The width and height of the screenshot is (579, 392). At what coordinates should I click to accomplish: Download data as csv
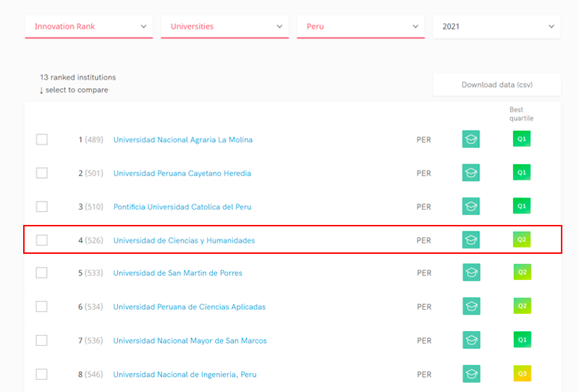497,85
